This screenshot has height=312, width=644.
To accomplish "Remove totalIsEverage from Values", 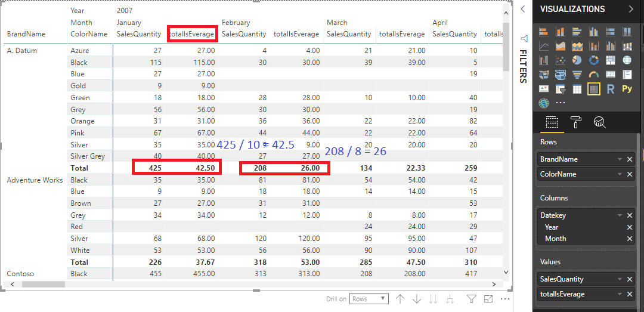I will (630, 294).
